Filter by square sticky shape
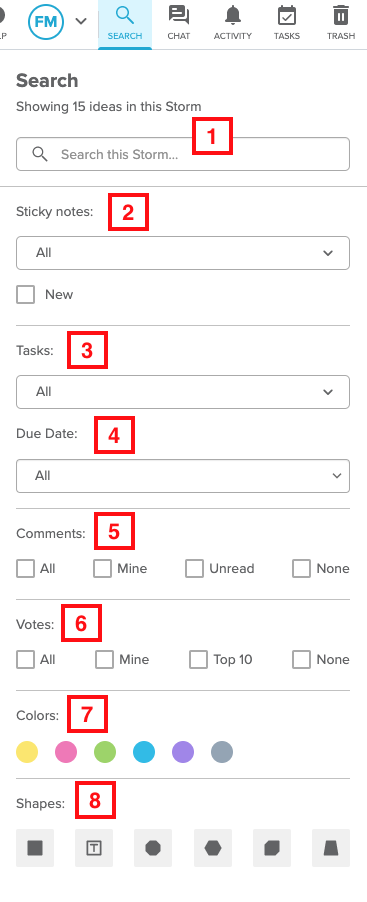The height and width of the screenshot is (902, 367). [35, 848]
